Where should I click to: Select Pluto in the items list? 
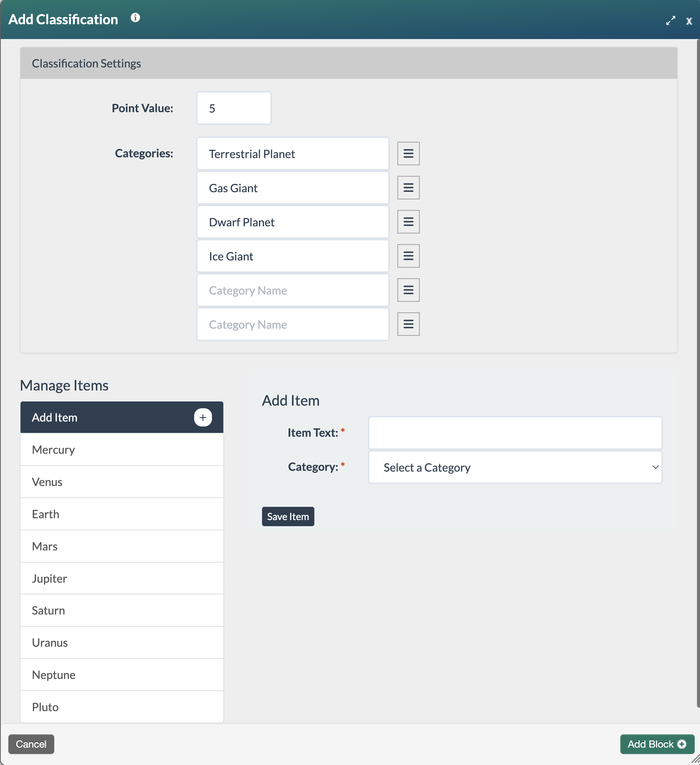(122, 707)
